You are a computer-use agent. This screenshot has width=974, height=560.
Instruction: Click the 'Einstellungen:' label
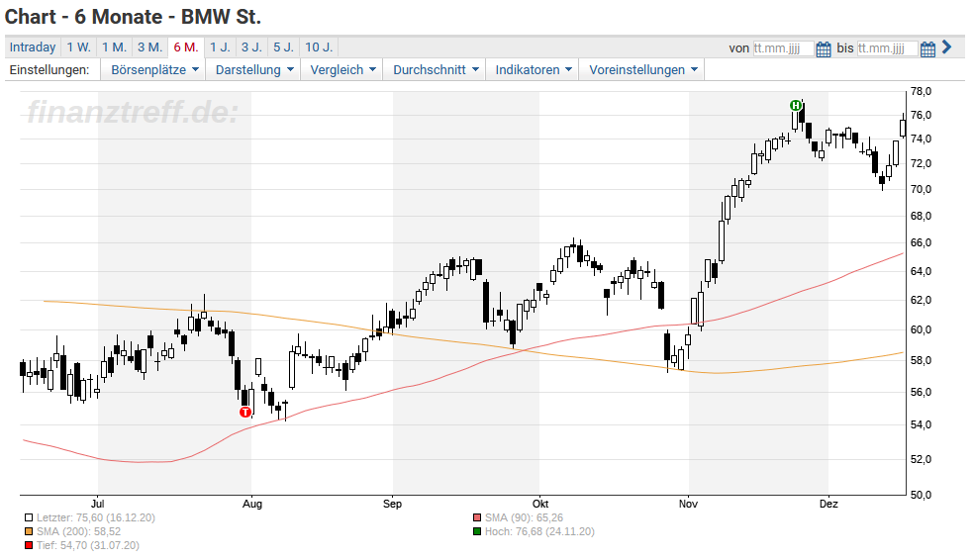(x=49, y=70)
